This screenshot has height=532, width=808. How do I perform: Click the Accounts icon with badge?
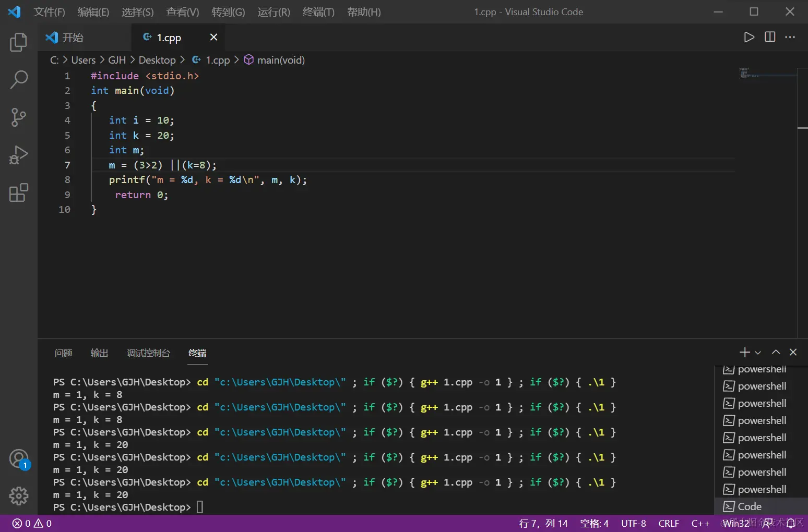(x=19, y=459)
